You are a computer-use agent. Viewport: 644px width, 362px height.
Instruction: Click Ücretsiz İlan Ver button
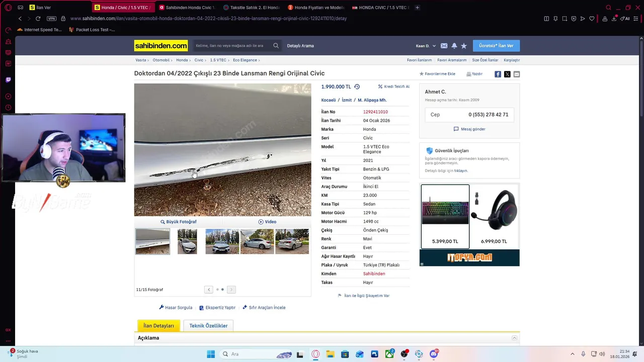click(496, 46)
